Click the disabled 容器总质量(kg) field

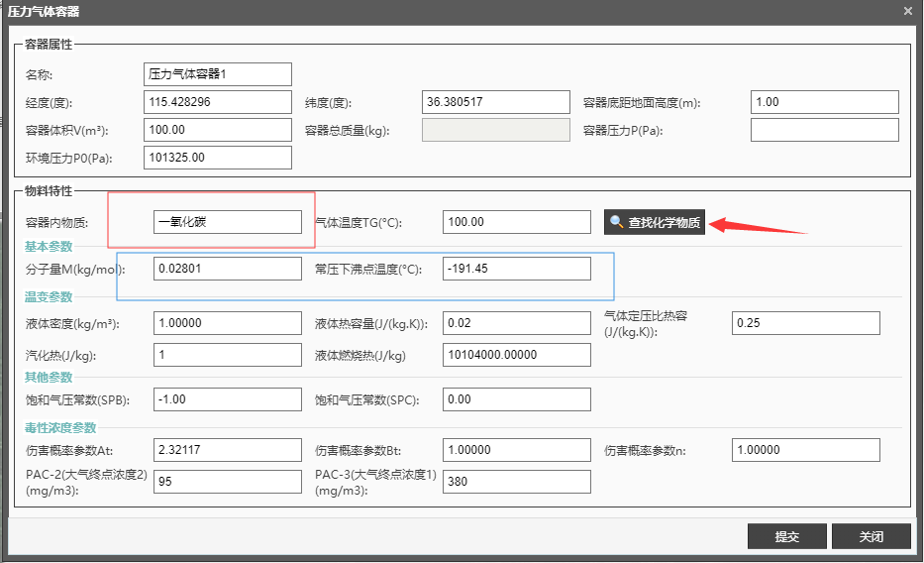coord(495,130)
